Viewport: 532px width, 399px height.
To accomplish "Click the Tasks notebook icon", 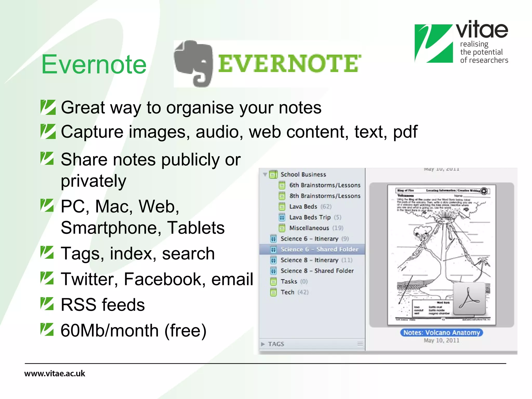I will pyautogui.click(x=273, y=281).
